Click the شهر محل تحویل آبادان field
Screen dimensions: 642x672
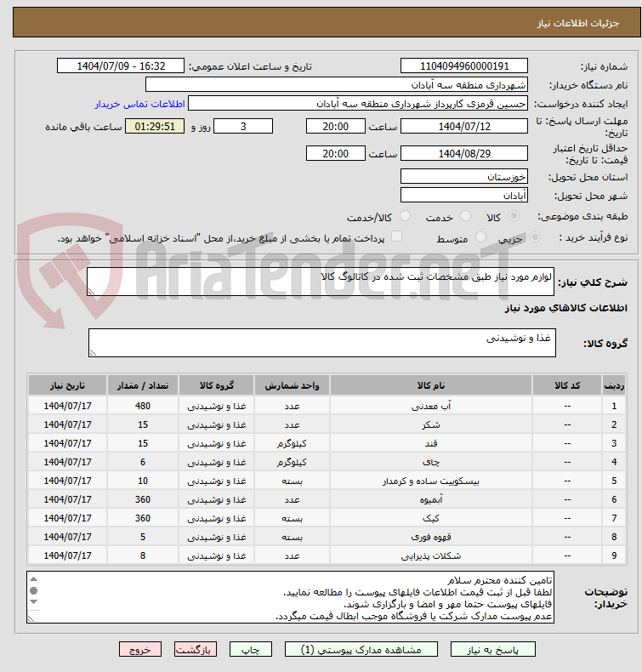click(x=463, y=196)
